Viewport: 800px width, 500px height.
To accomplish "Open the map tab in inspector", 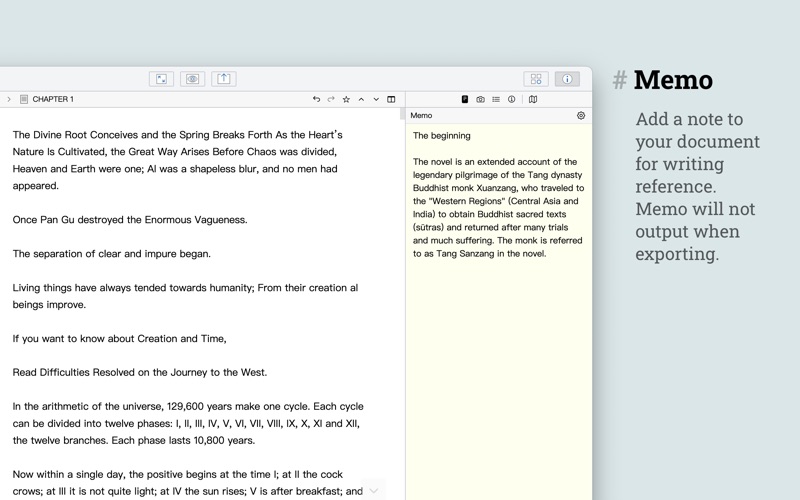I will 533,100.
